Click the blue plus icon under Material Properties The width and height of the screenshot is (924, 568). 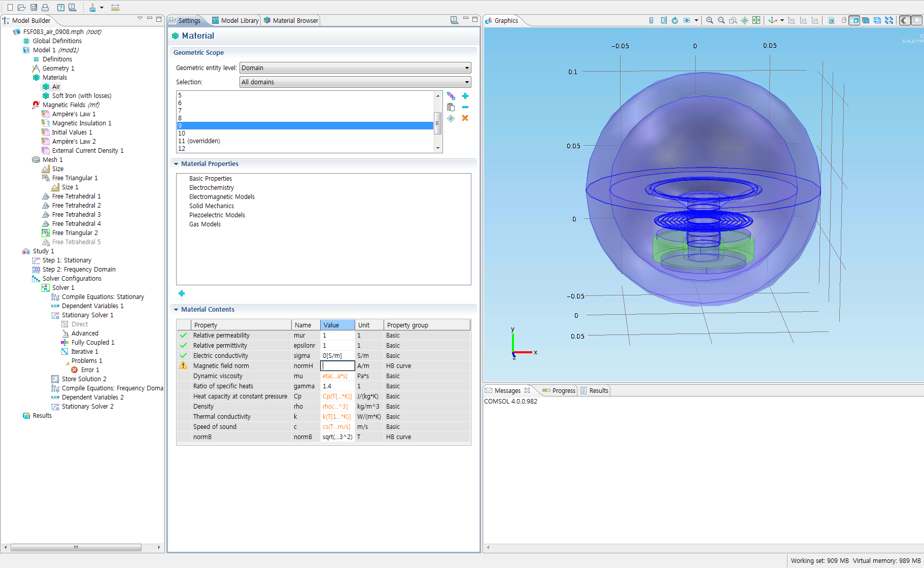182,293
